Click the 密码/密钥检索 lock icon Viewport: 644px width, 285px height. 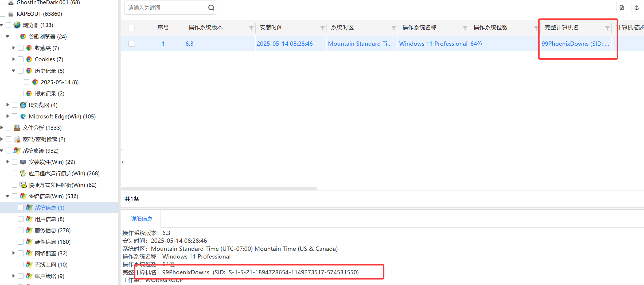tap(17, 139)
